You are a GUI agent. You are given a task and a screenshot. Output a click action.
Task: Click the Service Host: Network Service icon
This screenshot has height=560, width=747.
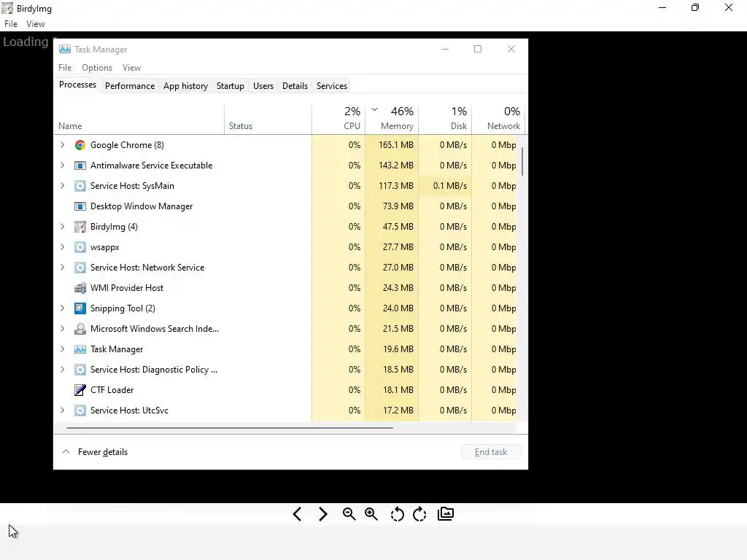tap(80, 268)
